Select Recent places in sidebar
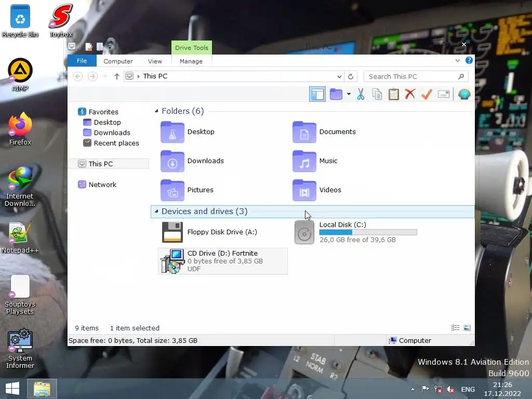Image resolution: width=532 pixels, height=399 pixels. [116, 143]
